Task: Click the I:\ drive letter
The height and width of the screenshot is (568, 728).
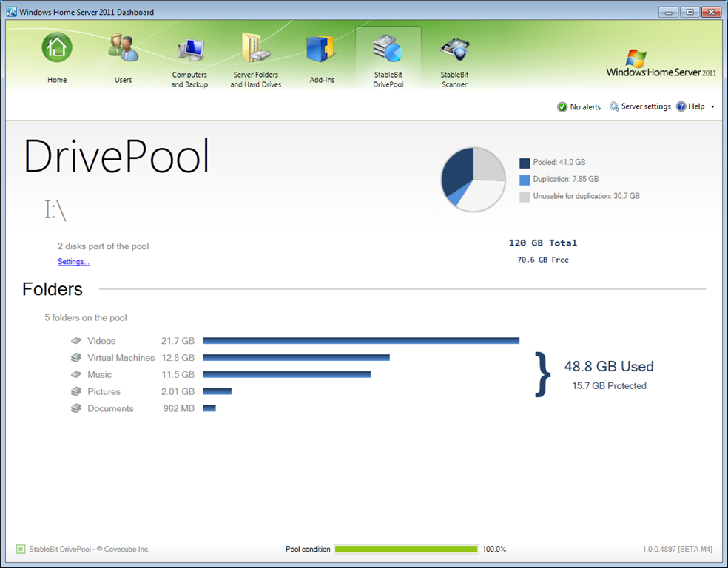Action: [55, 210]
